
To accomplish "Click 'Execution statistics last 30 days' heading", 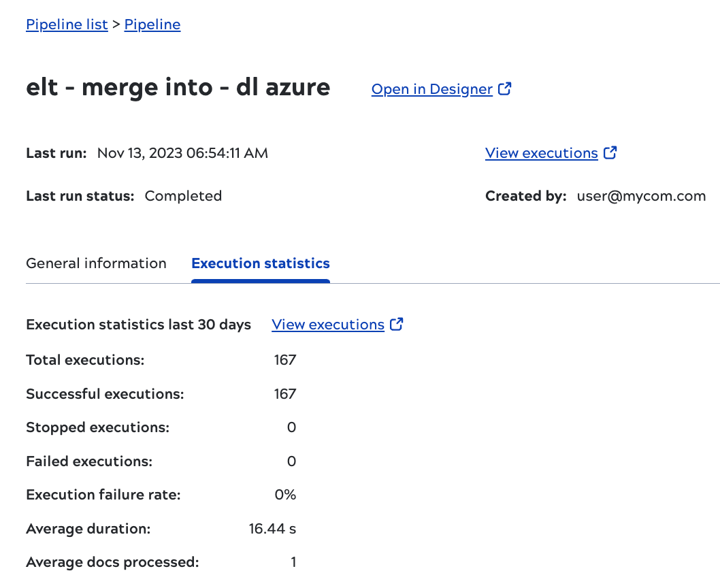I will click(139, 325).
